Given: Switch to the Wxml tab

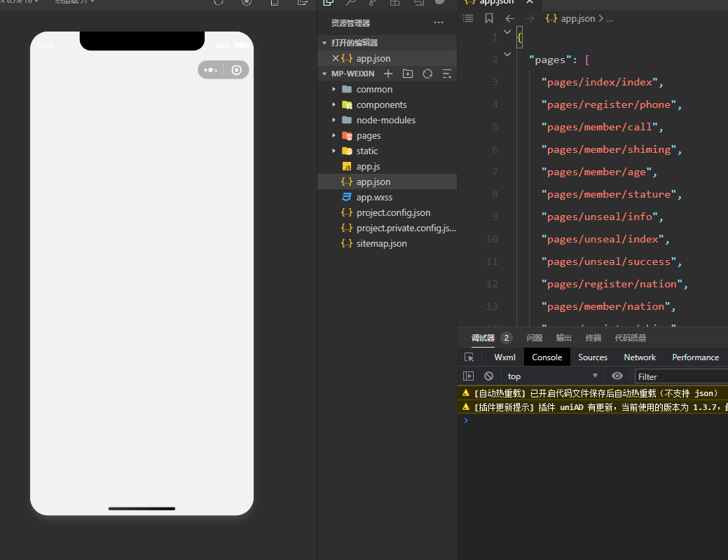Looking at the screenshot, I should click(504, 357).
